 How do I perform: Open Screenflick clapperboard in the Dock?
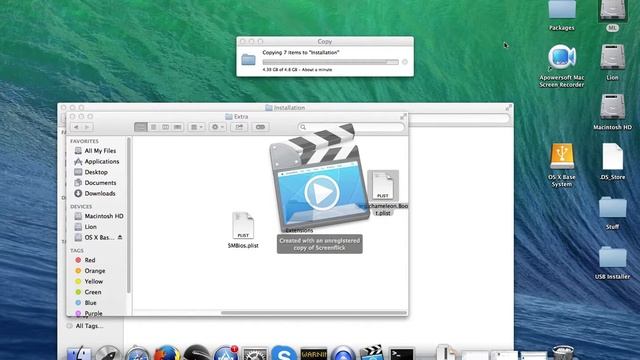point(371,353)
